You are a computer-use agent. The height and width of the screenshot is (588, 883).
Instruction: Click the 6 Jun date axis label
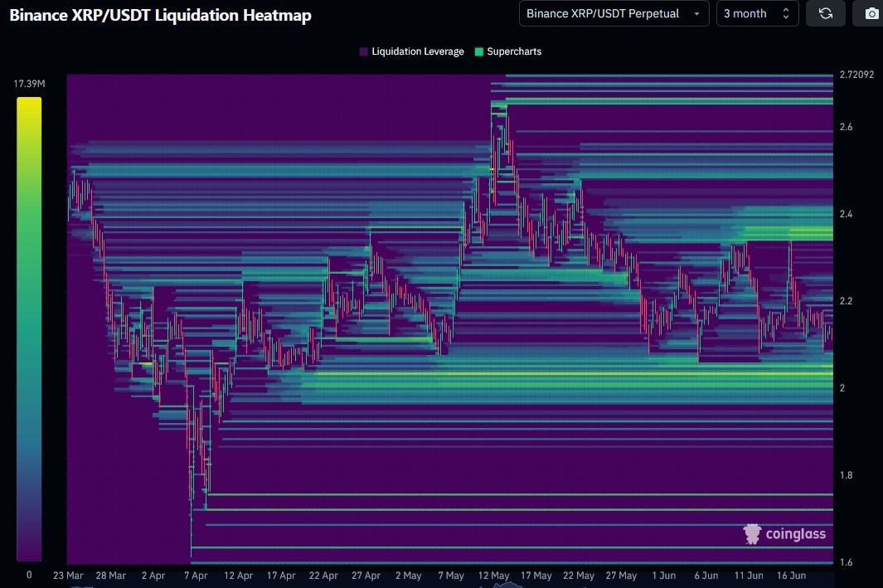click(706, 576)
